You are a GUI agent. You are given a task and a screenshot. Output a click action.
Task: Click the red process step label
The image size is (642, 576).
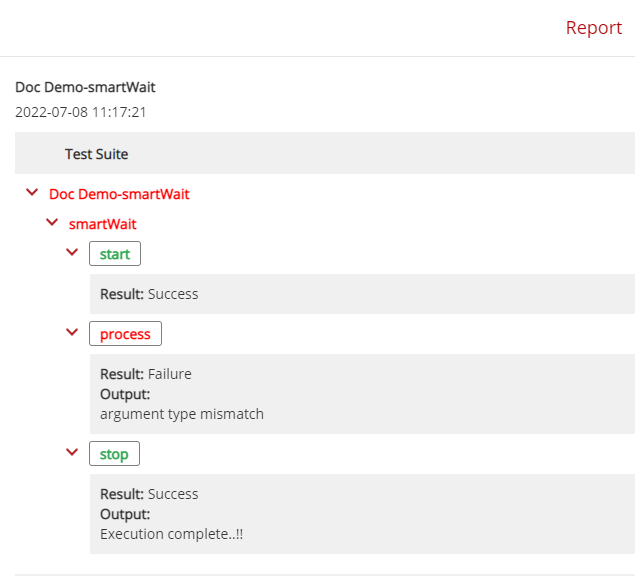tap(125, 334)
